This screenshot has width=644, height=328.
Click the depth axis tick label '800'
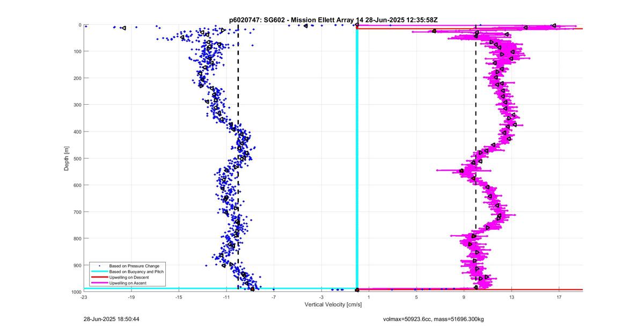tap(77, 238)
